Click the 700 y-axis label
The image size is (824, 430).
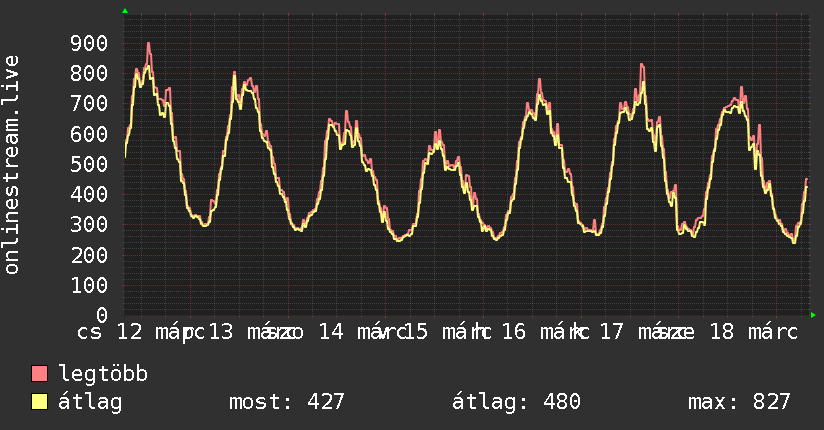coord(89,104)
